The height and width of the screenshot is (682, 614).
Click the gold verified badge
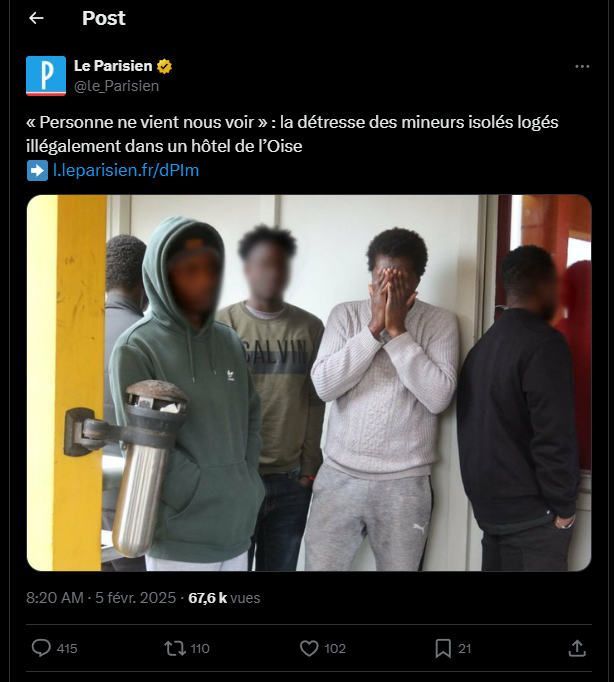coord(164,66)
